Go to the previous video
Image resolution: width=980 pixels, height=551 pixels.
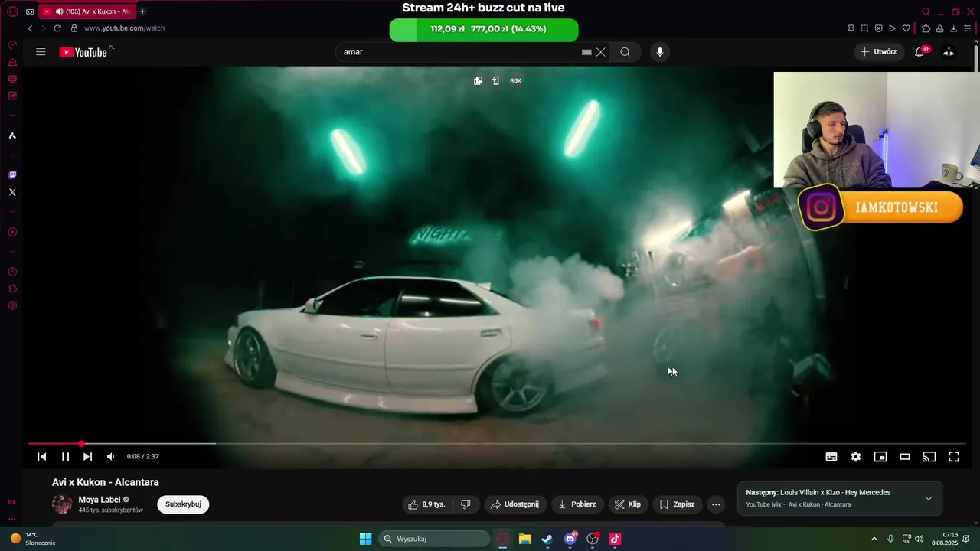[42, 457]
